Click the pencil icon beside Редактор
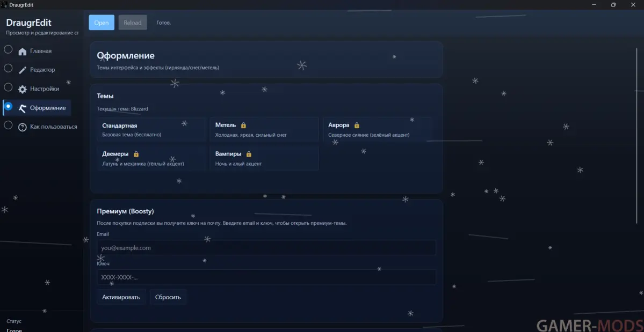This screenshot has width=644, height=332. 23,70
